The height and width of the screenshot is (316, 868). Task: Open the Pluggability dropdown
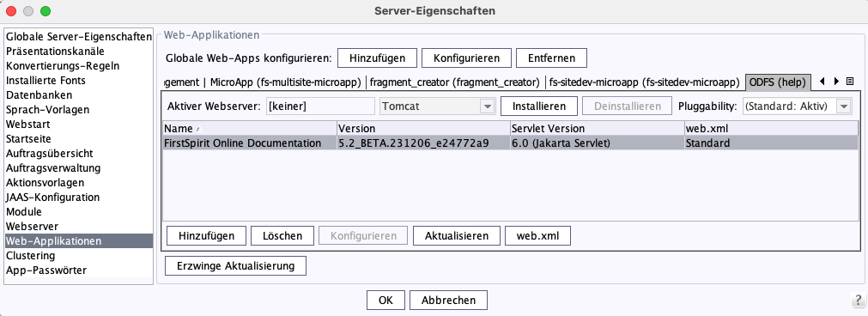[x=797, y=106]
